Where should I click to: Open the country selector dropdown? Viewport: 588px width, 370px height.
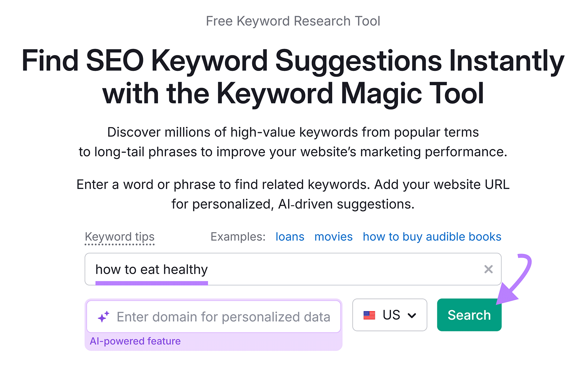(x=389, y=315)
